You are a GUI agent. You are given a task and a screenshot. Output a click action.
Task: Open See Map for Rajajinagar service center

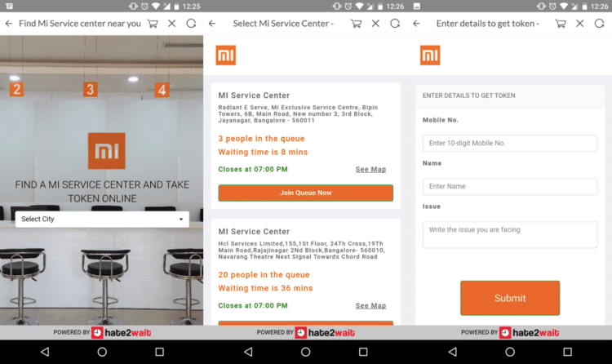[370, 305]
